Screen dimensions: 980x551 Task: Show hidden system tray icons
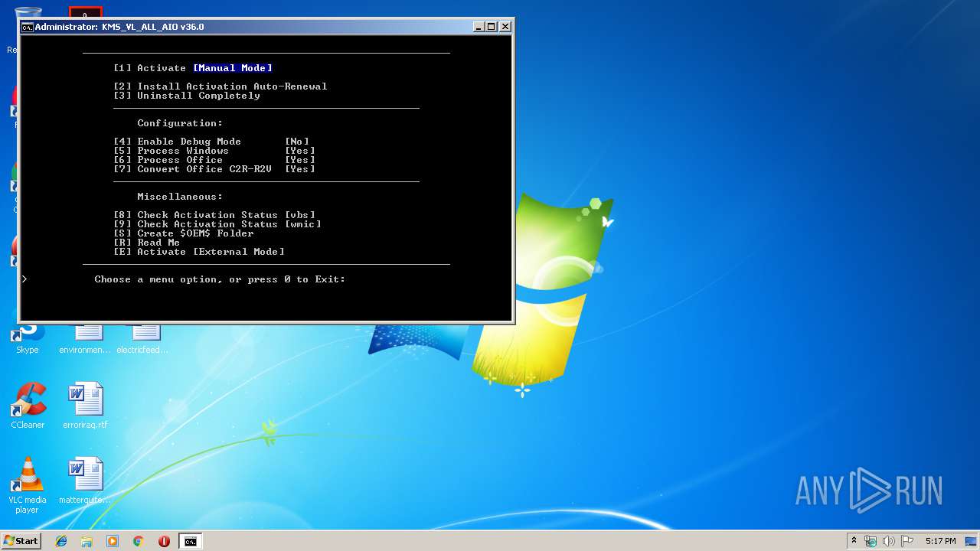853,541
